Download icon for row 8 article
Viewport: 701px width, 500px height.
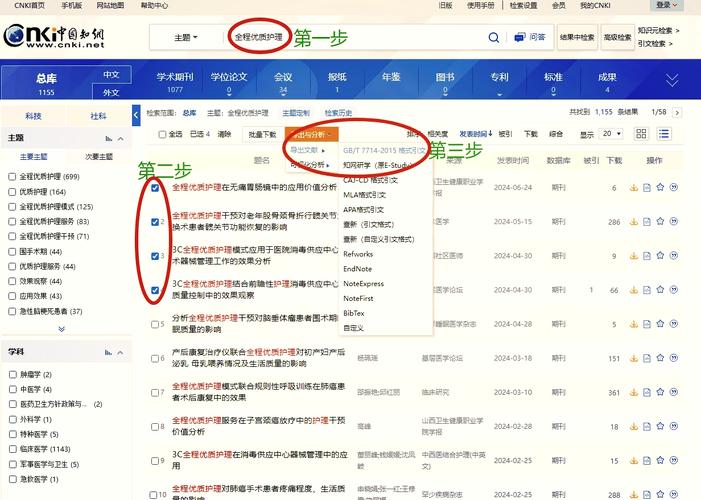(x=633, y=426)
